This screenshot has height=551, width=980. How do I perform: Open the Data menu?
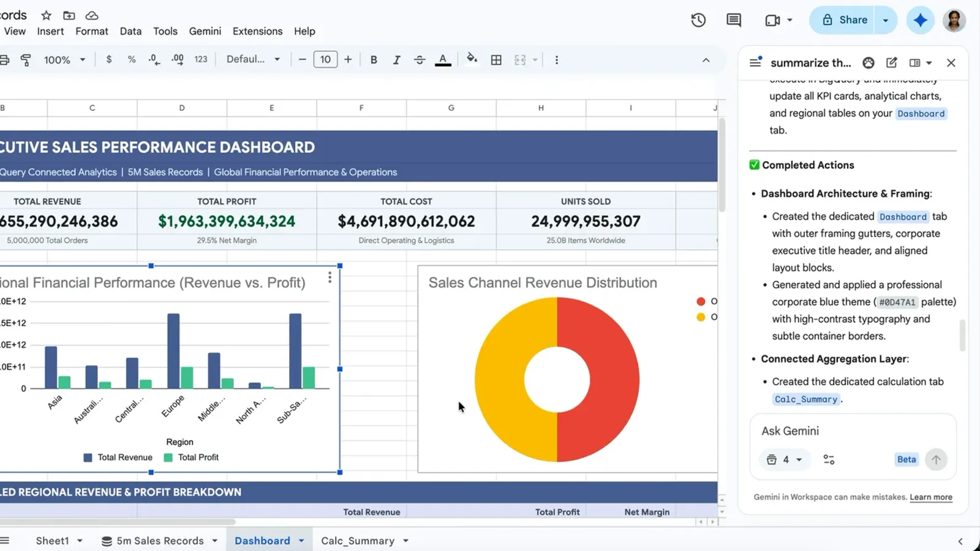coord(130,31)
